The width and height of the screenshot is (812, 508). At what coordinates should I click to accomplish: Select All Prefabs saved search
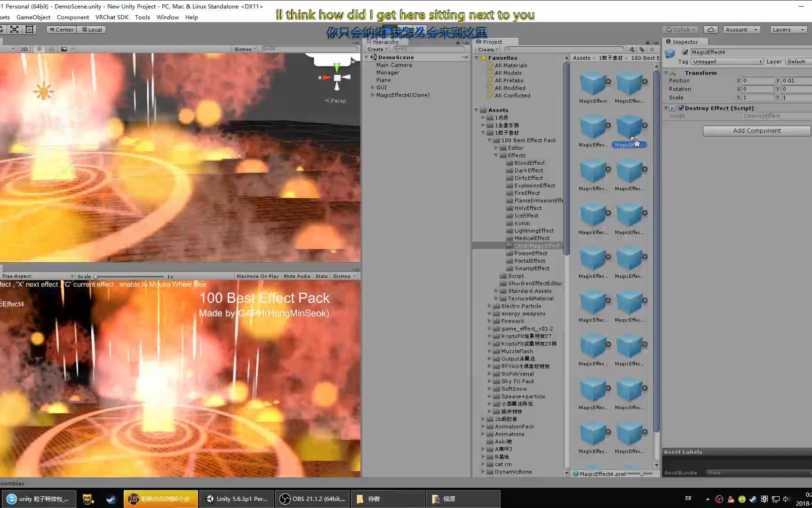[x=509, y=81]
